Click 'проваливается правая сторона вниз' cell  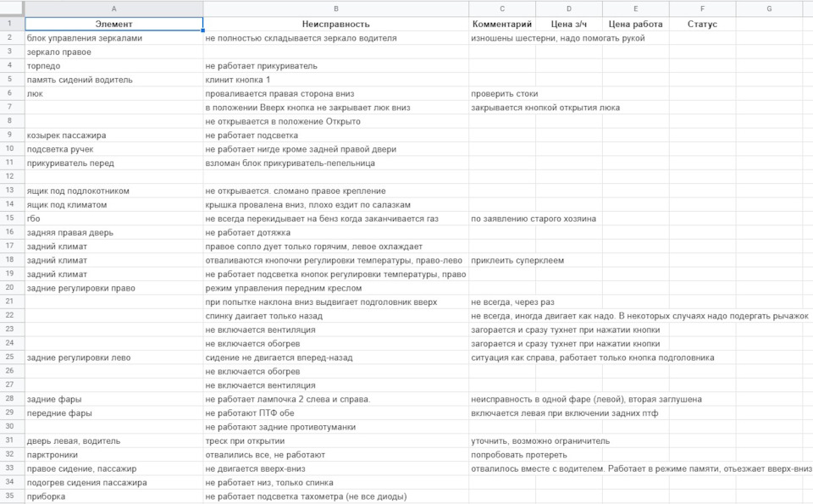(336, 94)
